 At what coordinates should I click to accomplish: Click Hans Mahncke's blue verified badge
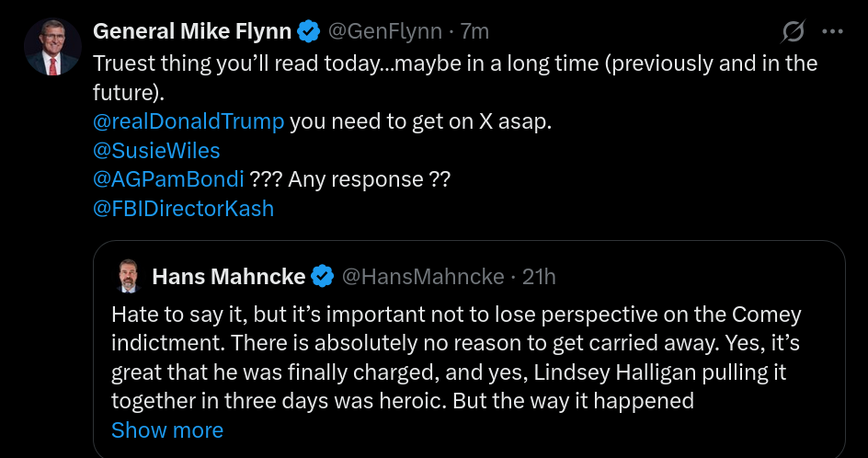coord(323,277)
